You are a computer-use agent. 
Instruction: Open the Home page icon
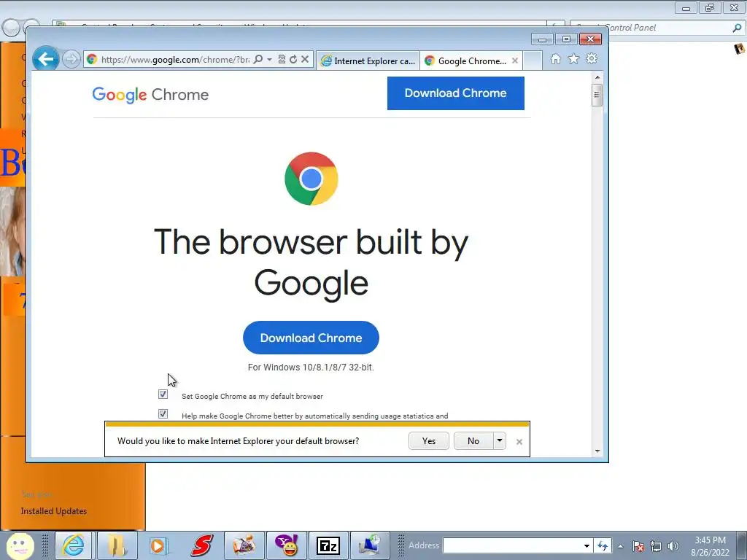click(x=555, y=59)
